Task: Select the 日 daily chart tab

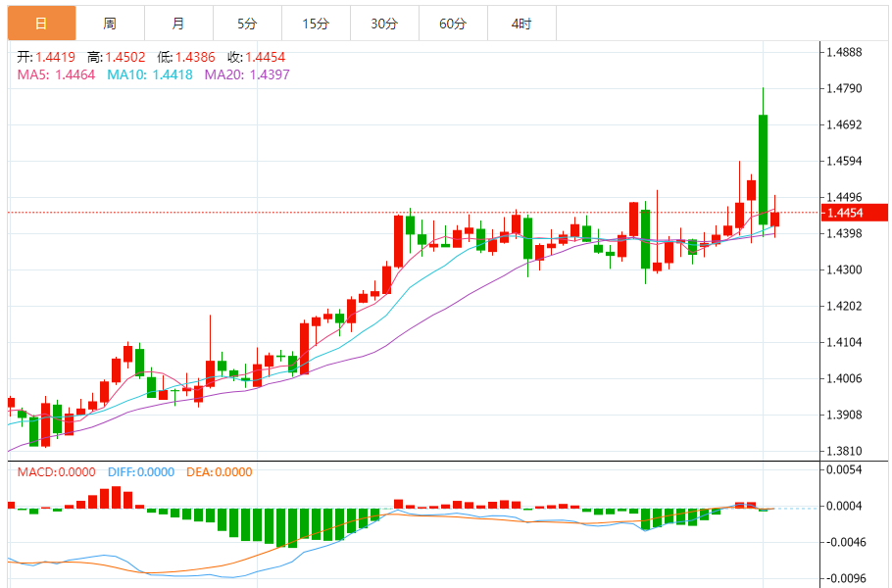Action: 41,24
